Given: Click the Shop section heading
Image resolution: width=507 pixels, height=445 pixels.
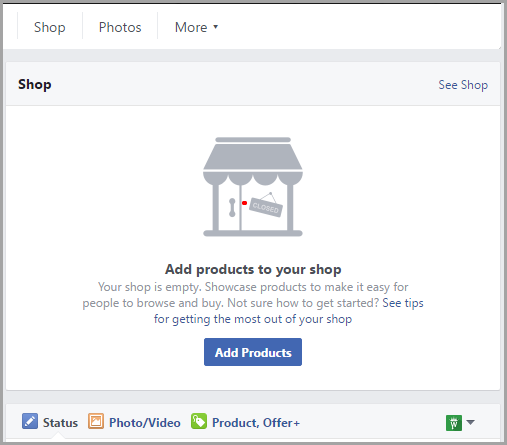Looking at the screenshot, I should click(35, 84).
